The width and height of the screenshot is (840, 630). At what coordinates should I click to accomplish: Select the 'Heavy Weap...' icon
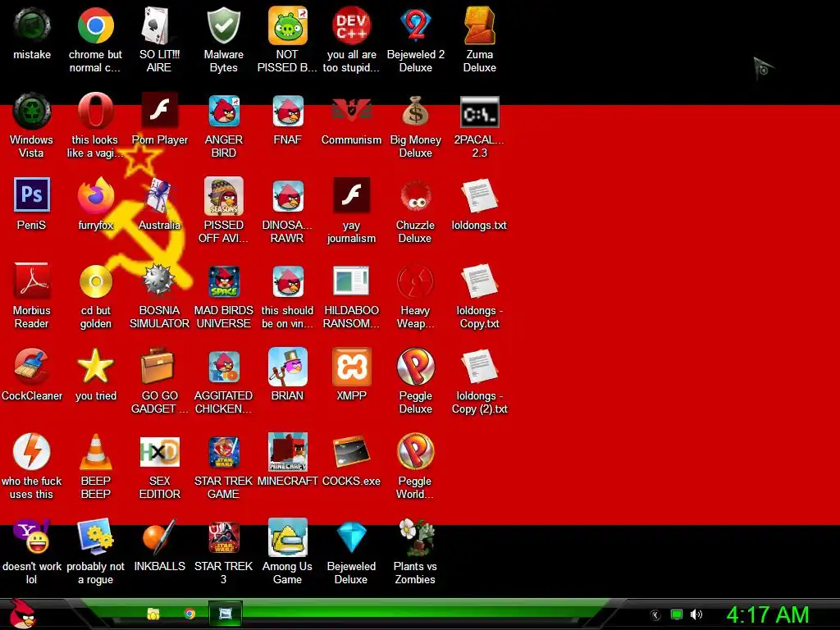click(x=415, y=281)
